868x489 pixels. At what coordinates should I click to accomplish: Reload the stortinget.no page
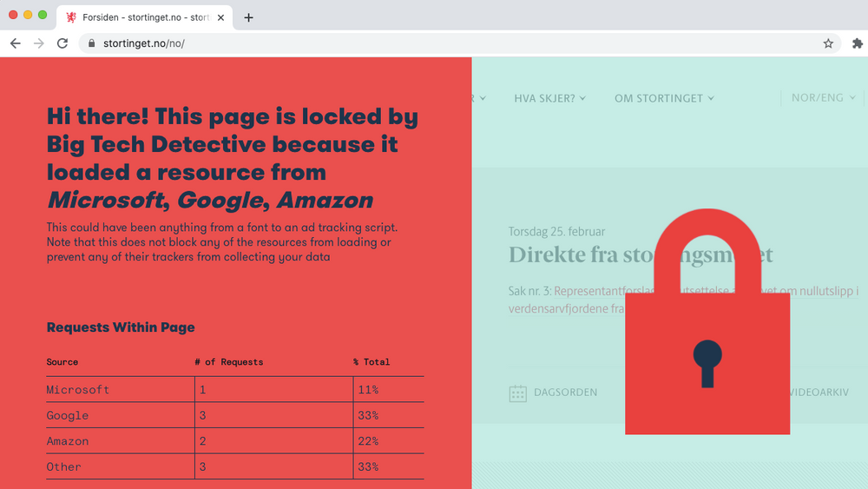coord(62,43)
